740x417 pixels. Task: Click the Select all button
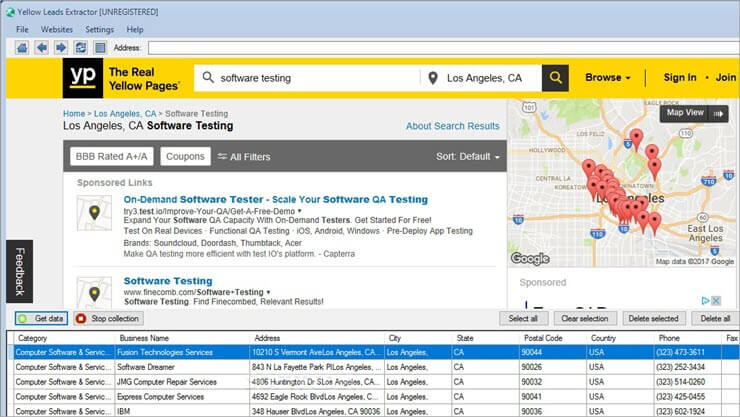[x=523, y=319]
